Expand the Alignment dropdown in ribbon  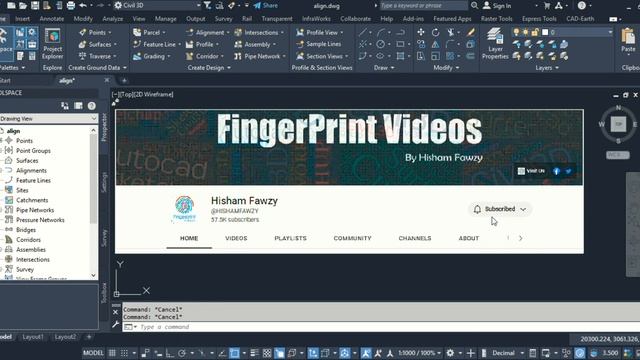click(228, 32)
